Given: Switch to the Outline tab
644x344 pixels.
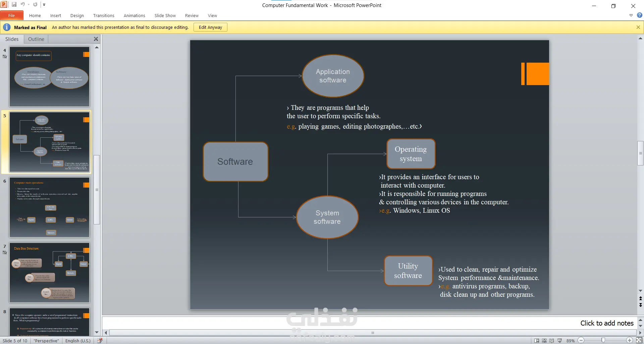Looking at the screenshot, I should (x=36, y=39).
